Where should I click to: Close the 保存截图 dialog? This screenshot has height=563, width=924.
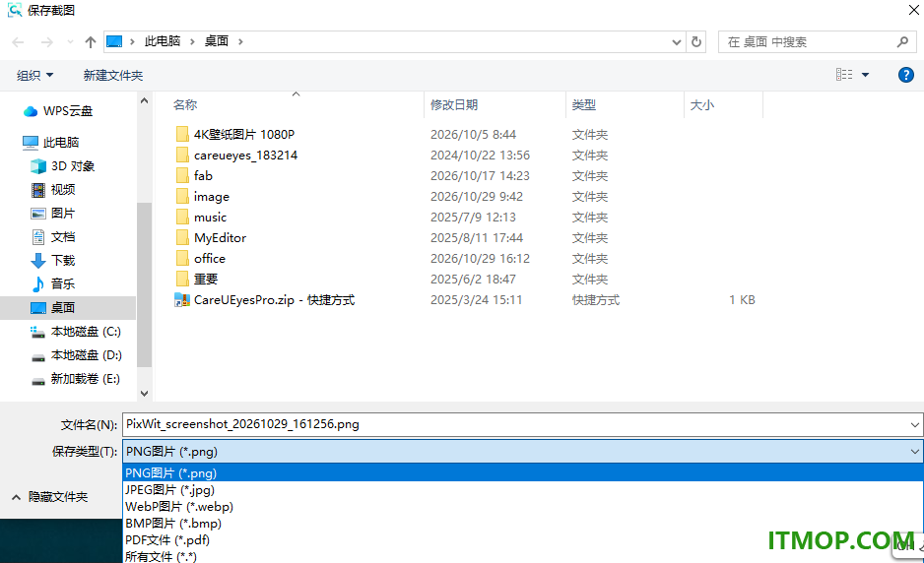[914, 10]
